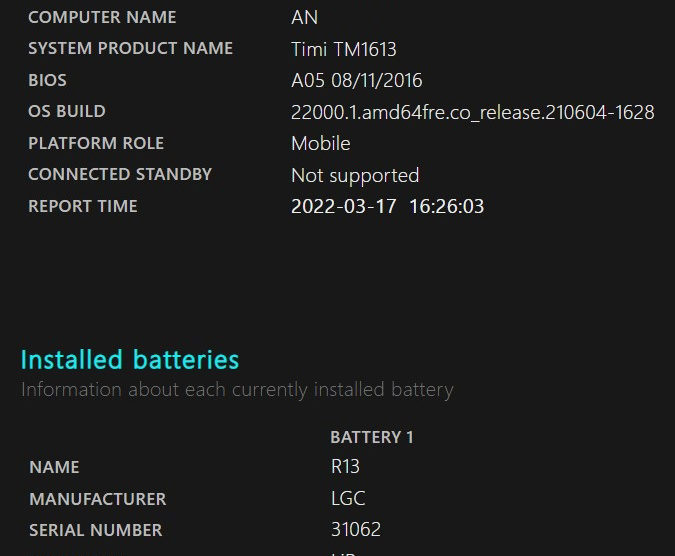Click the BIOS row label

click(47, 80)
